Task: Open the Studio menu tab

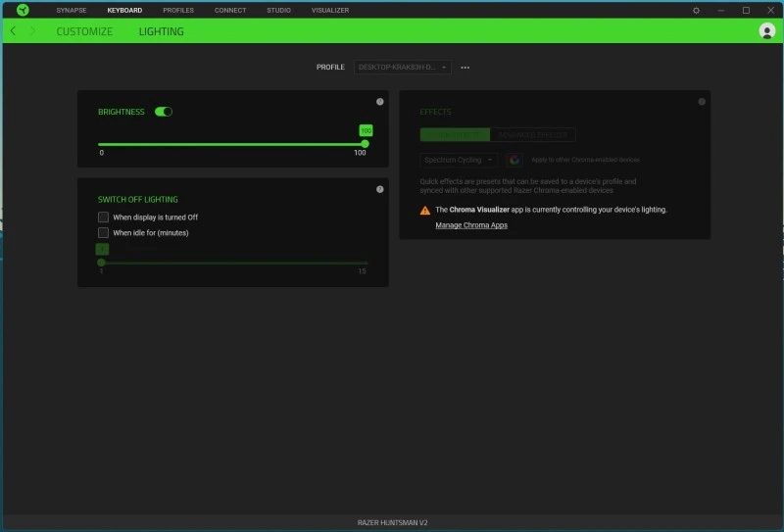Action: point(278,10)
